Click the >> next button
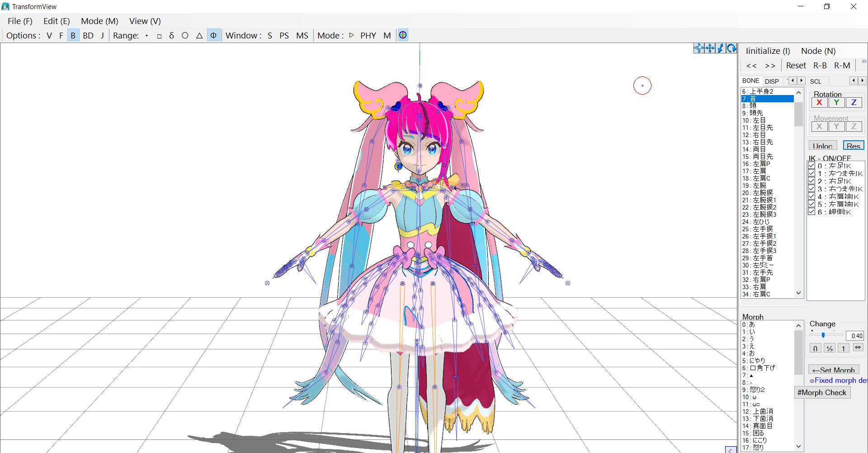Image resolution: width=868 pixels, height=453 pixels. 770,66
